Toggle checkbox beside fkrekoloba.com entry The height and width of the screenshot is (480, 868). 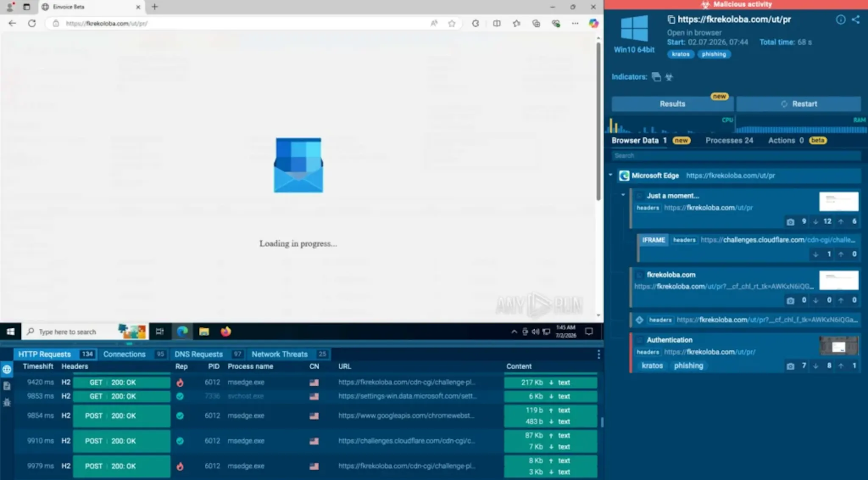tap(639, 275)
